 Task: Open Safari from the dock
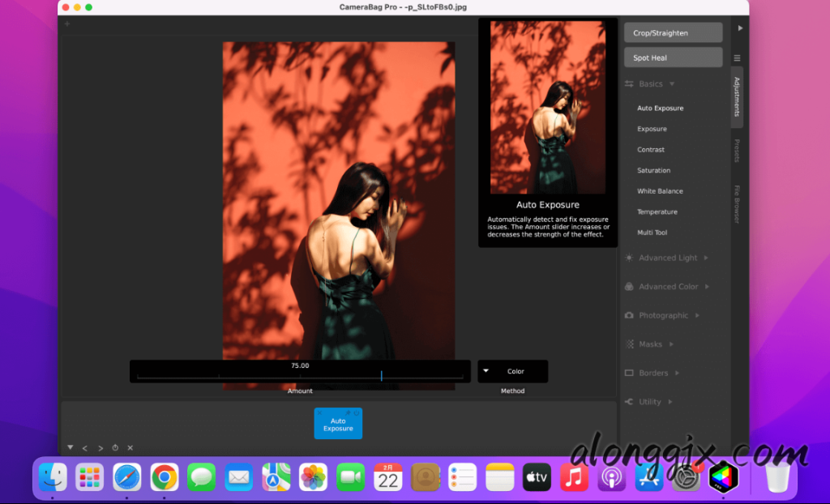click(127, 478)
